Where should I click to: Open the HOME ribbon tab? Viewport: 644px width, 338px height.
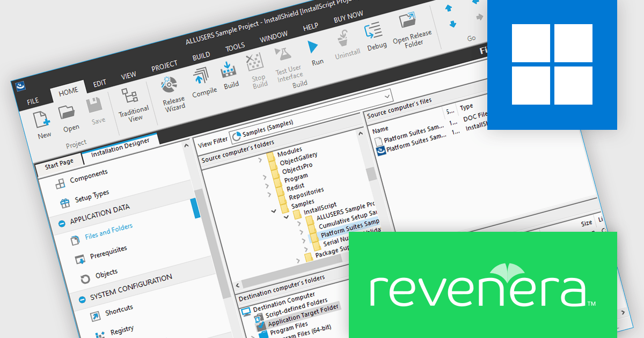pos(69,91)
